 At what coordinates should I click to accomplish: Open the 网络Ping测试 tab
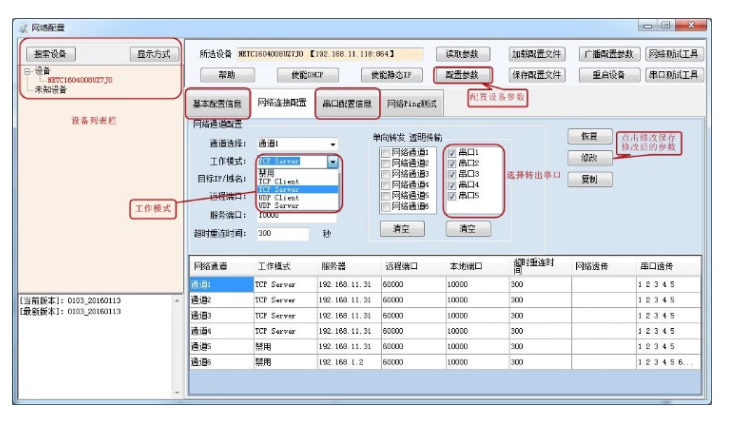click(412, 103)
